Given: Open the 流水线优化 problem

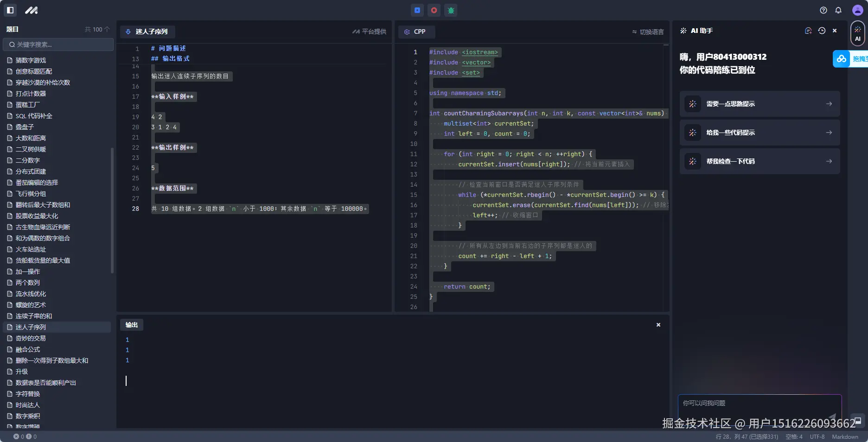Looking at the screenshot, I should pyautogui.click(x=57, y=294).
